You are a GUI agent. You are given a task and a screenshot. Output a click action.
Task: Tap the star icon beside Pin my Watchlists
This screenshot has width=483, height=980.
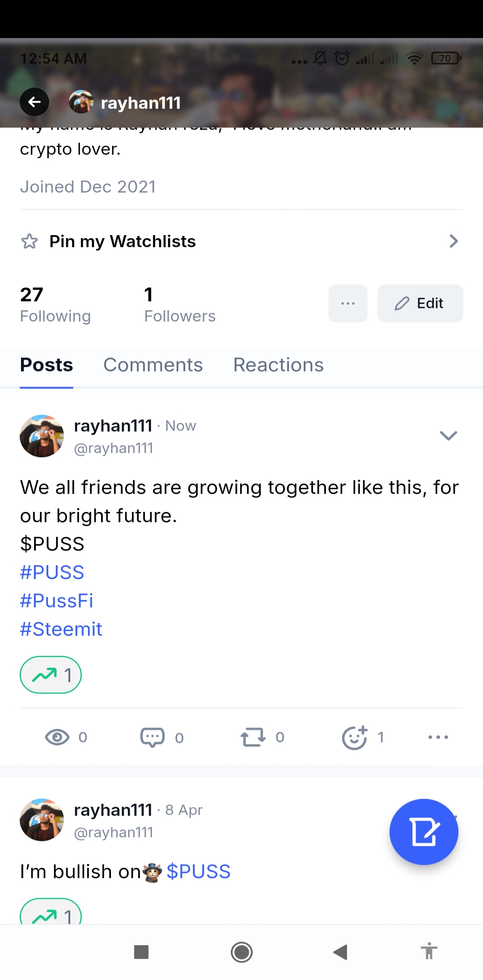click(30, 241)
